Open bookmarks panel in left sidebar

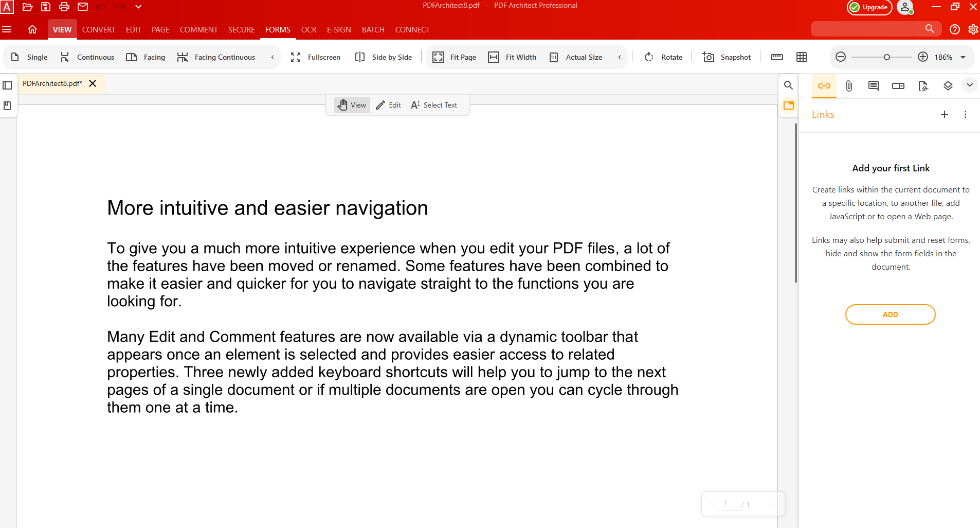pyautogui.click(x=7, y=105)
